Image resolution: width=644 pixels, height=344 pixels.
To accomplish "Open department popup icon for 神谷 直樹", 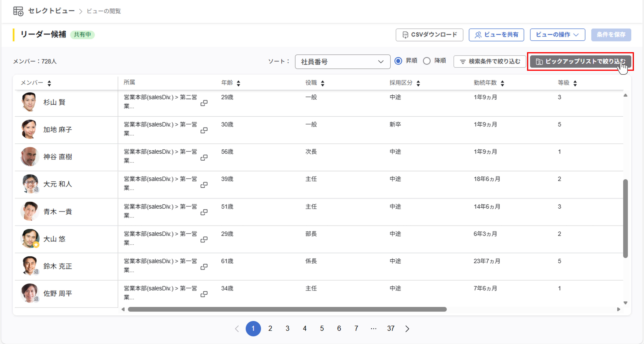I will coord(204,157).
